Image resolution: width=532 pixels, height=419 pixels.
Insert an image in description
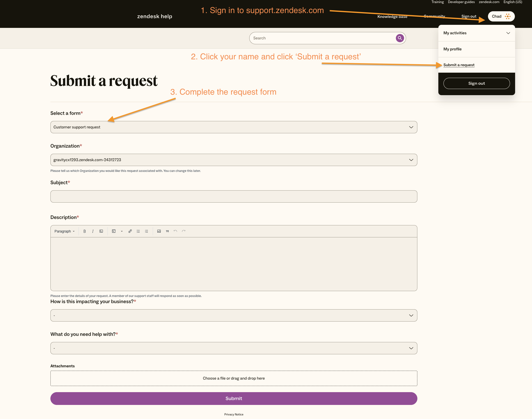[x=159, y=231]
